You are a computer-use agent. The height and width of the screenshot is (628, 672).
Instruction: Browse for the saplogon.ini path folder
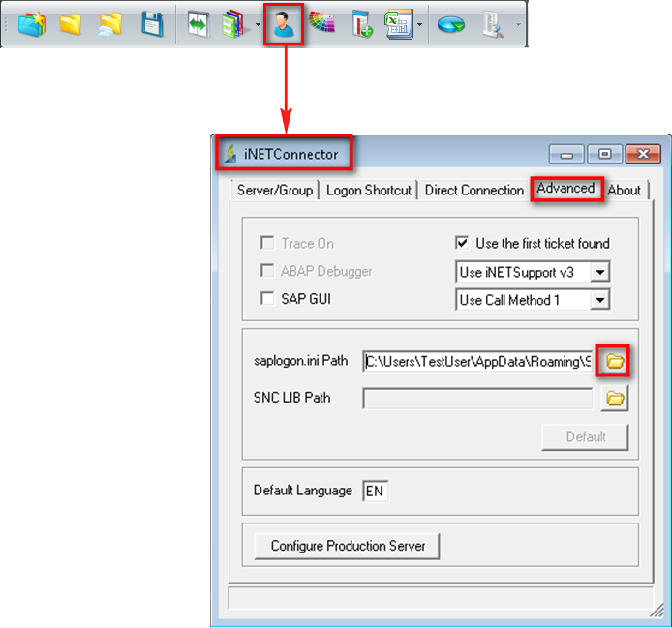point(614,361)
